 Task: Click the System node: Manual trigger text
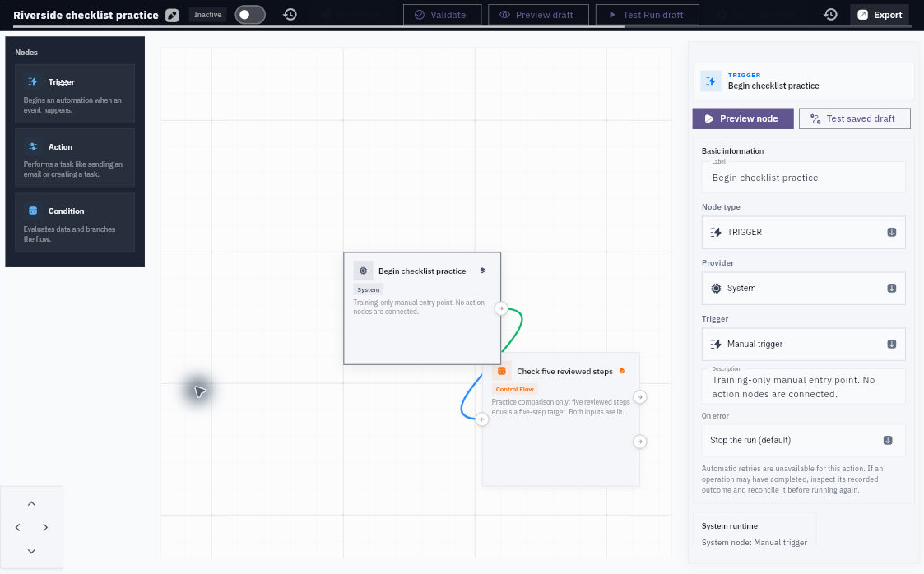click(x=755, y=542)
